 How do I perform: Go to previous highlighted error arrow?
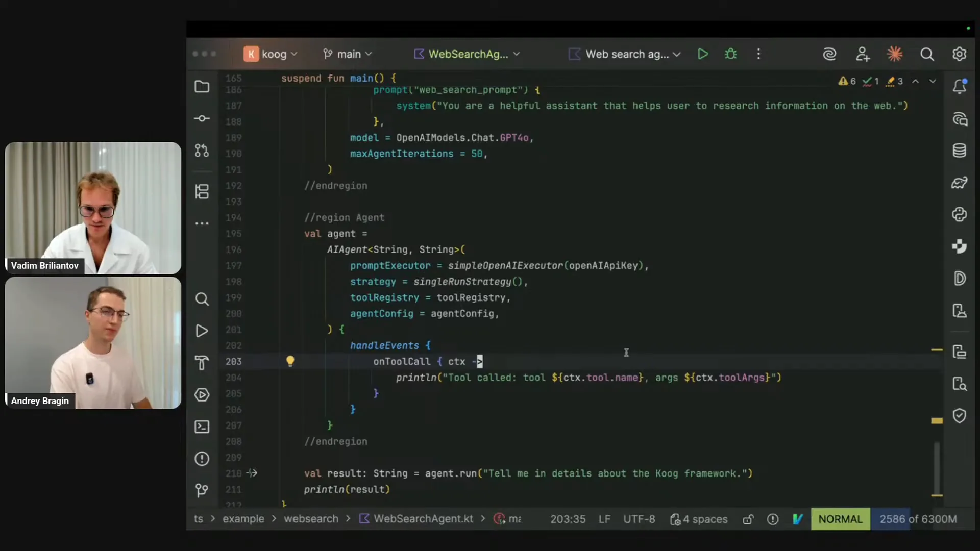point(916,81)
